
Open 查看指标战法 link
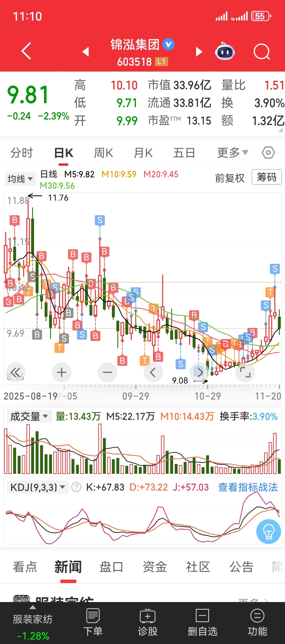click(x=248, y=487)
